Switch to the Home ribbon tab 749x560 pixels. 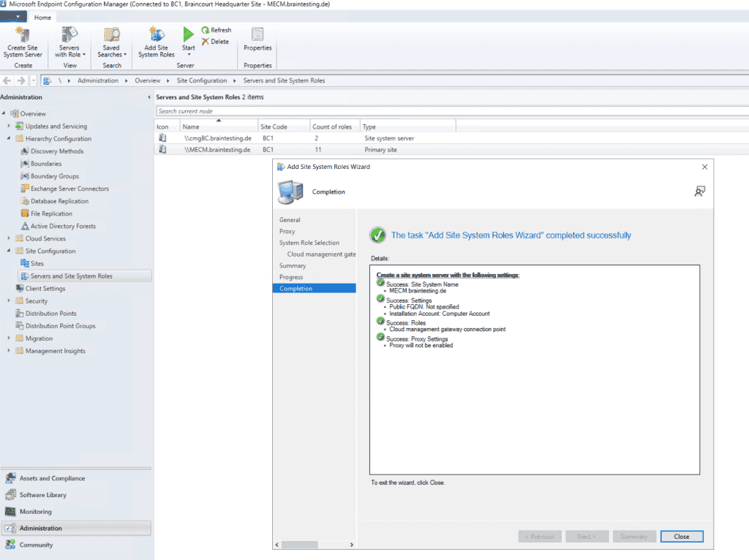click(x=42, y=17)
